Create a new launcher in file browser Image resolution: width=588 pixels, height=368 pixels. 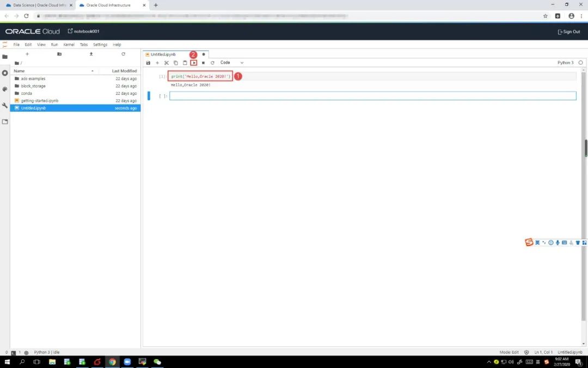27,54
